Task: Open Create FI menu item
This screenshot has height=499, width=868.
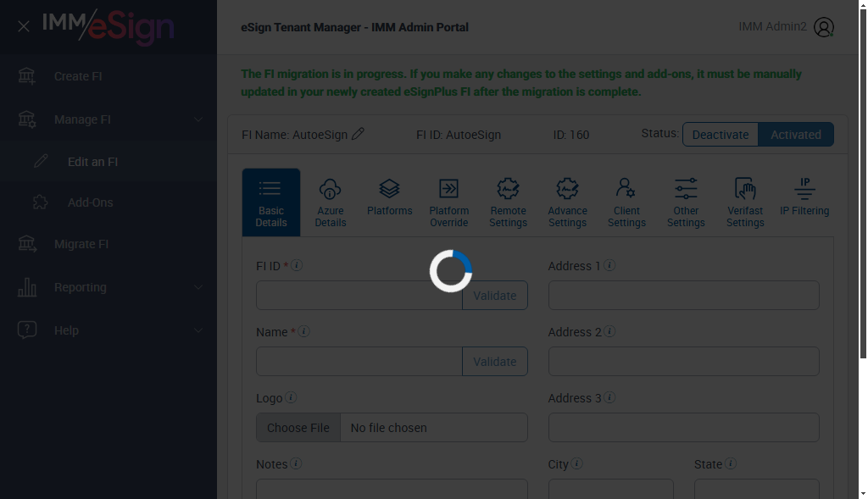Action: coord(108,76)
